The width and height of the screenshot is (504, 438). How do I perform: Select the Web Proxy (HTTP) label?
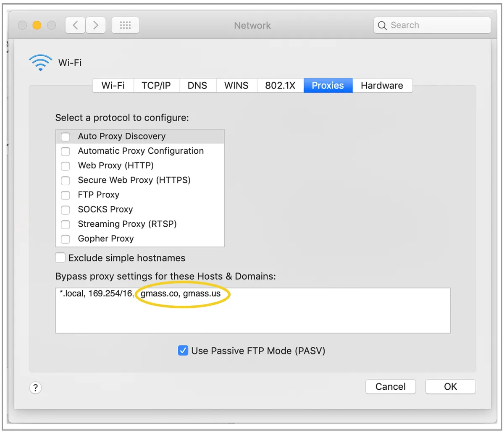tap(116, 165)
